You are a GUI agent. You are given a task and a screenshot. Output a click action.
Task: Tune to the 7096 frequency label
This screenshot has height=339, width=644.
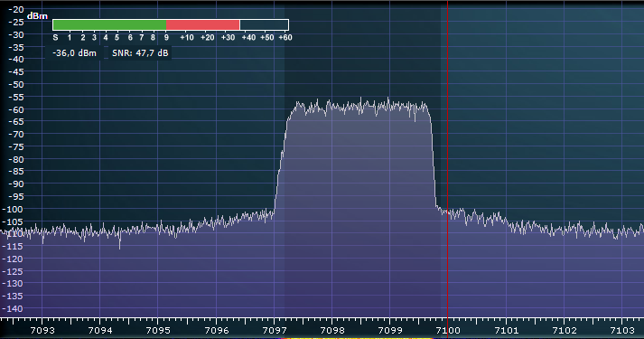(217, 330)
